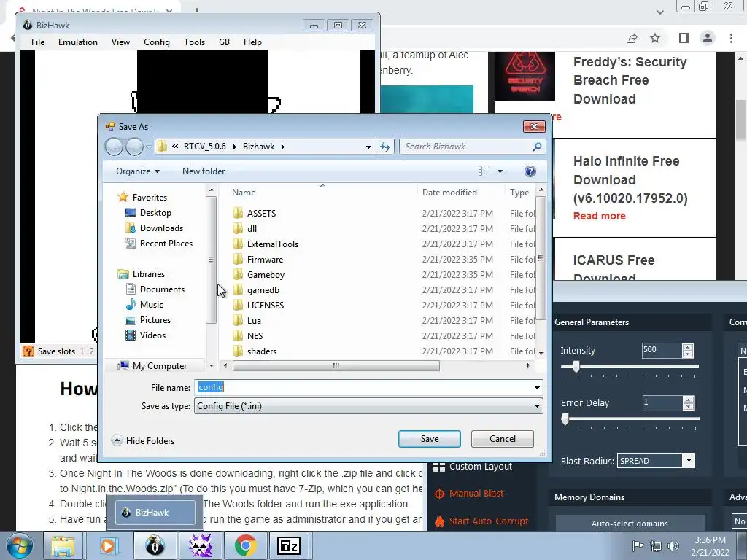Increase Intensity with the up stepper
Viewport: 747px width, 560px height.
(687, 346)
